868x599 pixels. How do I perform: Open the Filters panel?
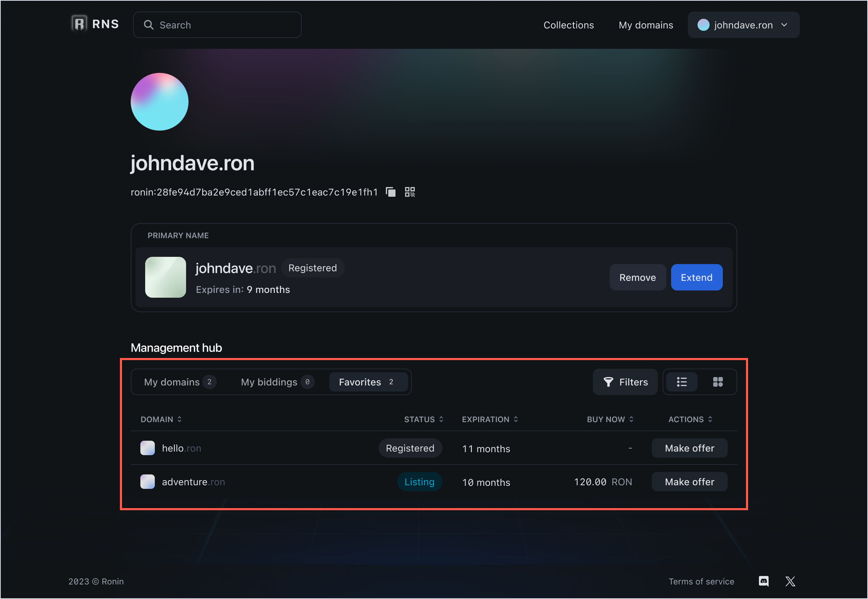(625, 382)
